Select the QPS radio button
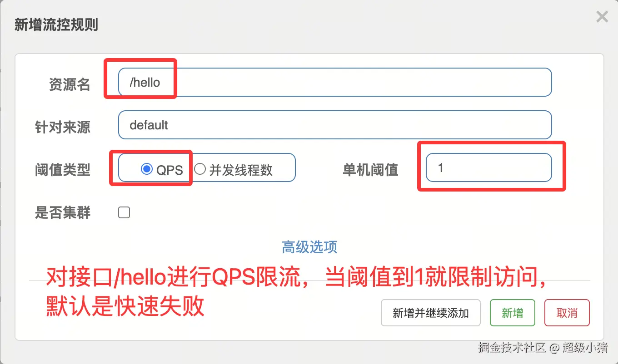Image resolution: width=618 pixels, height=364 pixels. tap(146, 169)
